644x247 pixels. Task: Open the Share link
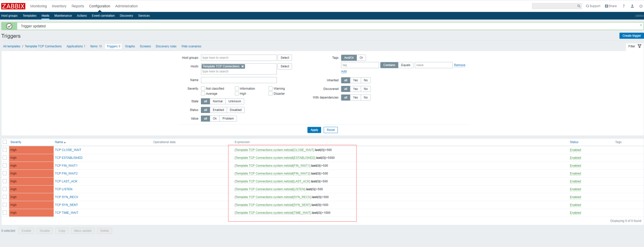click(x=611, y=6)
